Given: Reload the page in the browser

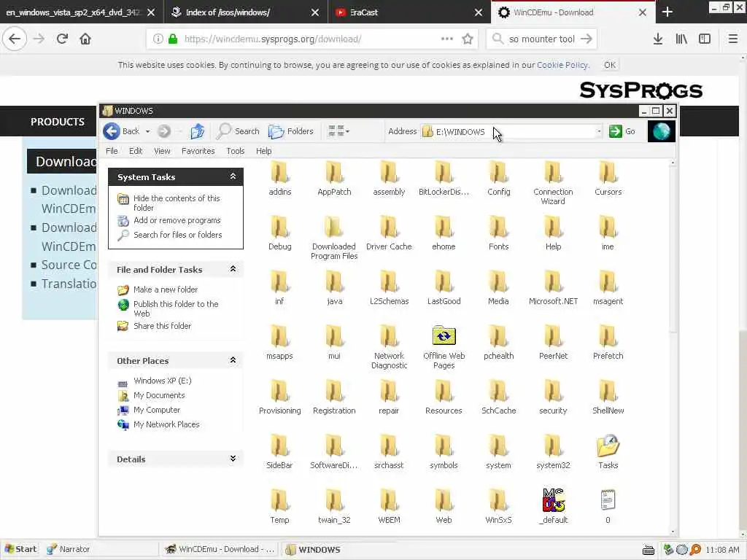Looking at the screenshot, I should pos(62,39).
